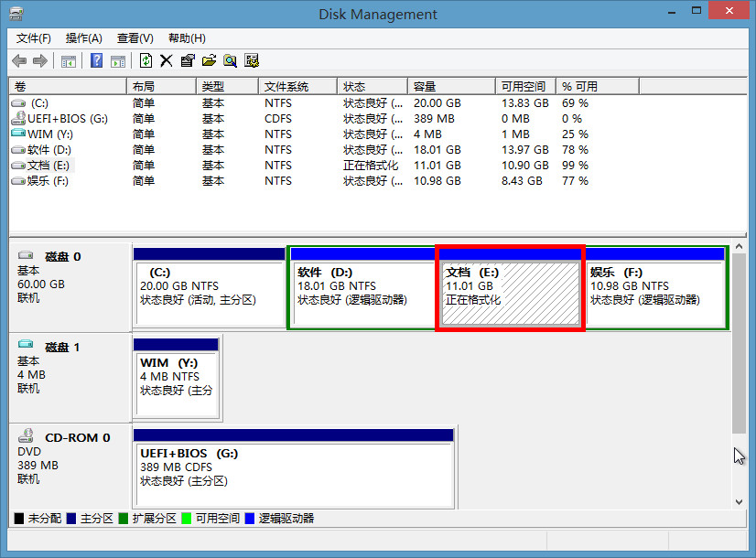The height and width of the screenshot is (558, 756).
Task: Open the 查看(V) menu
Action: [135, 38]
